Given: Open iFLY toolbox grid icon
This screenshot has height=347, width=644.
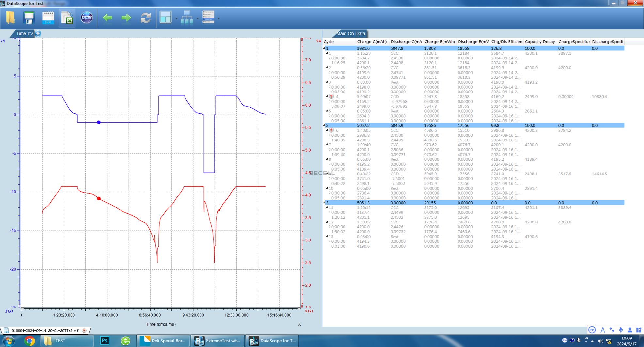Looking at the screenshot, I should click(x=639, y=330).
